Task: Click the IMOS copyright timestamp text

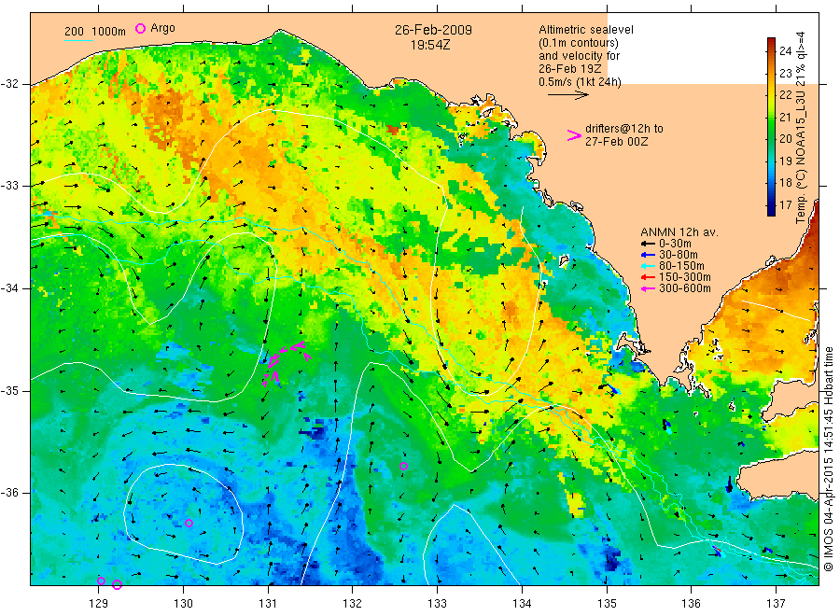Action: coord(828,458)
